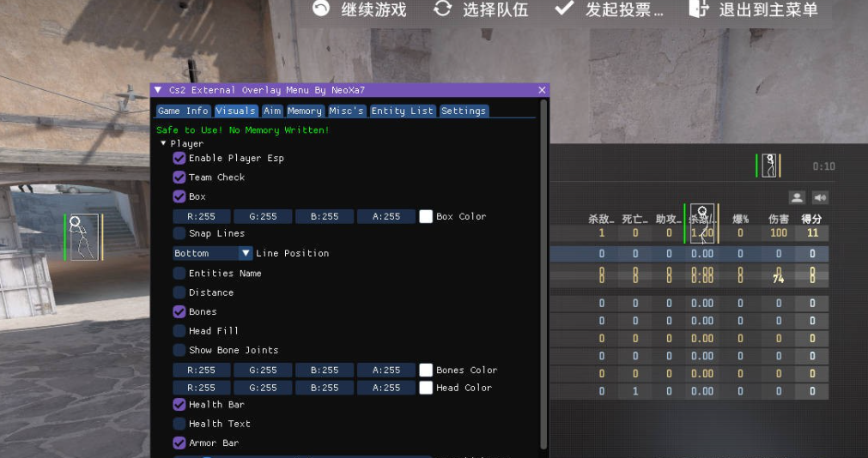
Task: Open the Line Position dropdown arrow
Action: 246,253
